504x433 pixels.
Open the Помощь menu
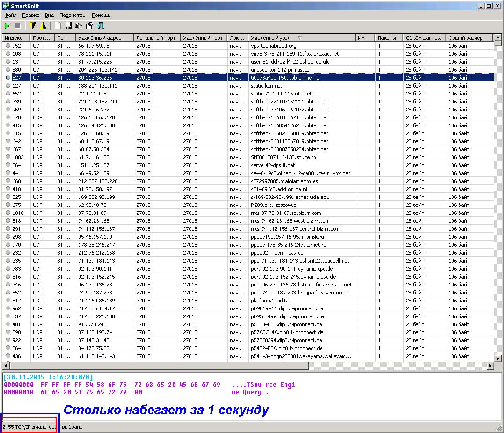(101, 15)
